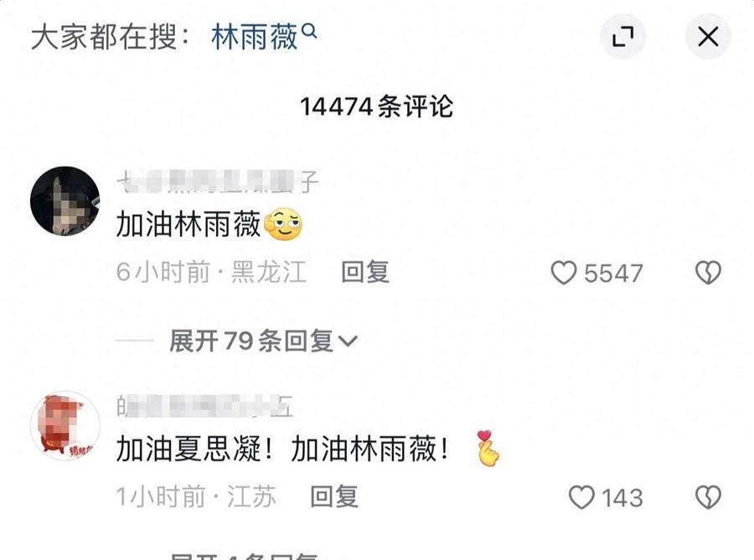Viewport: 754px width, 560px height.
Task: Expand the partially visible replies under second comment
Action: (x=244, y=556)
